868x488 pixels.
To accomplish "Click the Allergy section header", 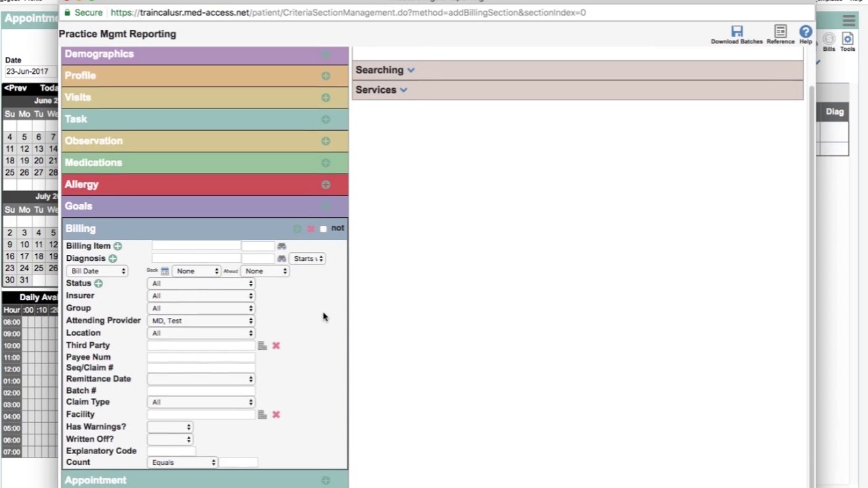I will coord(205,184).
